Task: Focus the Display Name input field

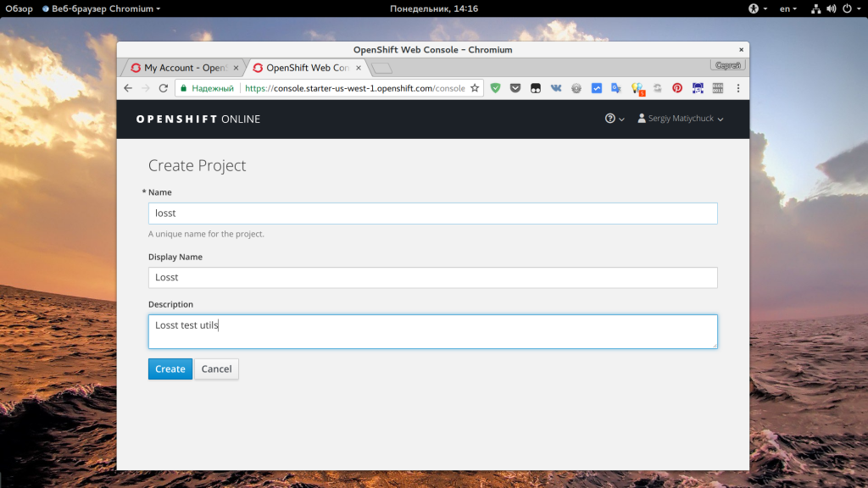Action: (432, 278)
